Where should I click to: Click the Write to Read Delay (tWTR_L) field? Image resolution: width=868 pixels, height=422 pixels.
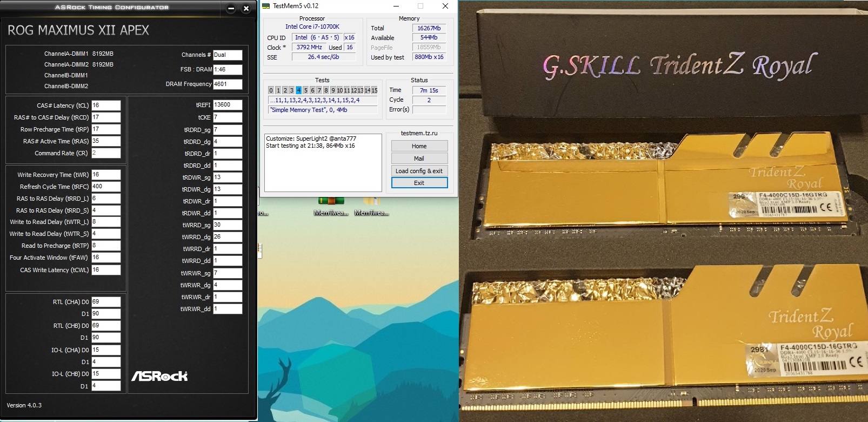click(106, 222)
